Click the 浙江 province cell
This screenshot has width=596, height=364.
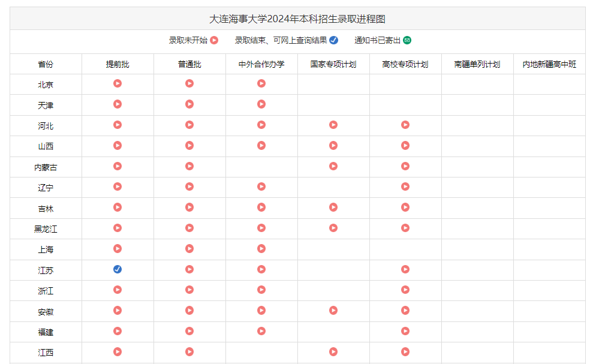click(x=46, y=291)
